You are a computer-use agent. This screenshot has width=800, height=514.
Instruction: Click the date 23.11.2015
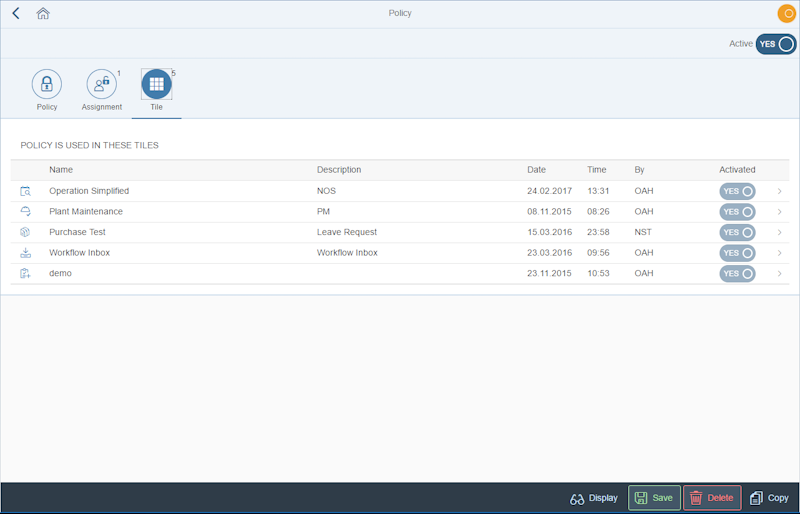tap(549, 273)
